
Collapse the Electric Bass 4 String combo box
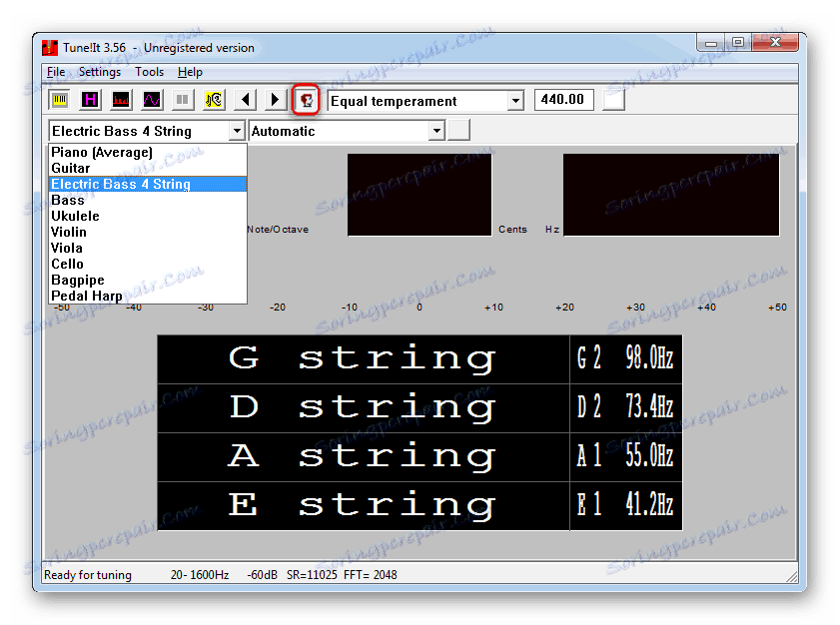point(147,131)
